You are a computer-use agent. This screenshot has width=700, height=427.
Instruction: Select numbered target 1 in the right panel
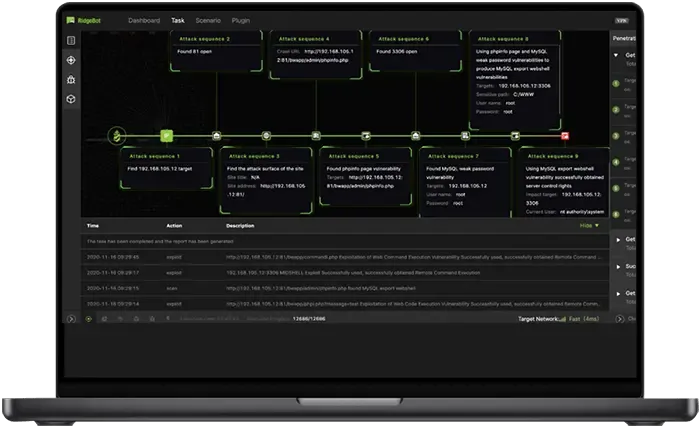coord(616,84)
